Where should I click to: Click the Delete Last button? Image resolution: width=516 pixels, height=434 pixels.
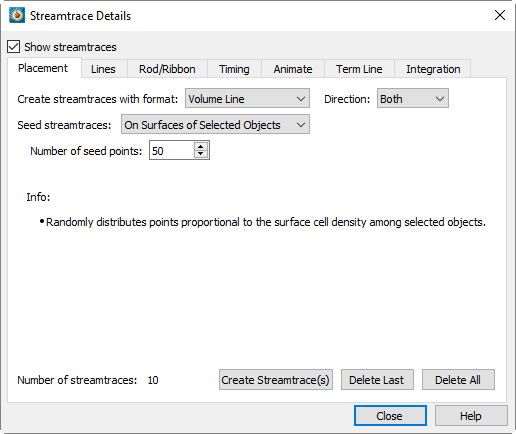pyautogui.click(x=377, y=380)
